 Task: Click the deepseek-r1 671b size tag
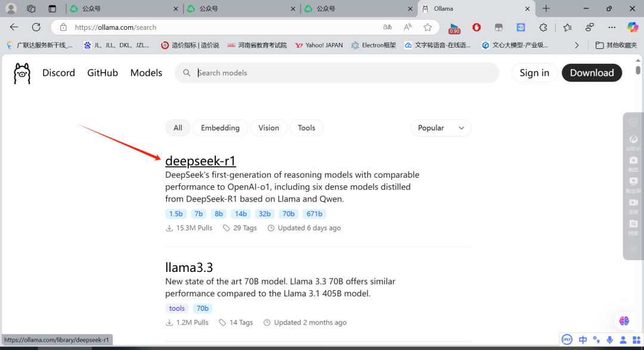(x=314, y=213)
